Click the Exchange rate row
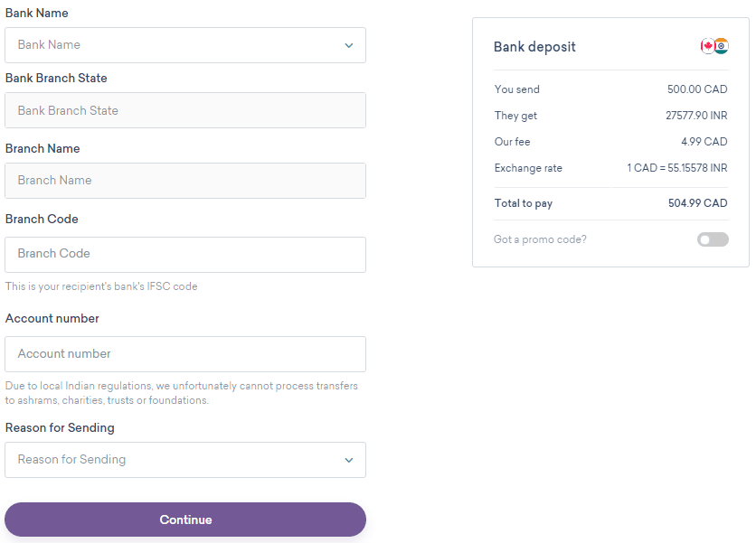This screenshot has width=756, height=543. click(611, 168)
